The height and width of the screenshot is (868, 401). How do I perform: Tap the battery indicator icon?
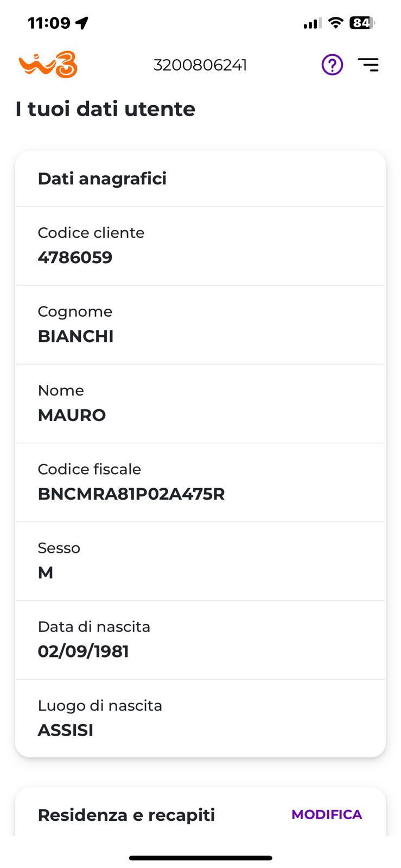coord(362,23)
